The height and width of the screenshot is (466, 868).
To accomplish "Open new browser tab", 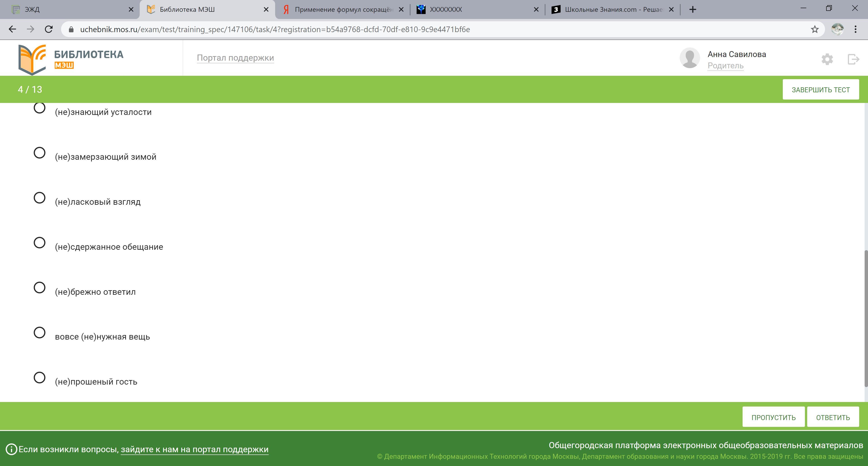I will tap(692, 10).
